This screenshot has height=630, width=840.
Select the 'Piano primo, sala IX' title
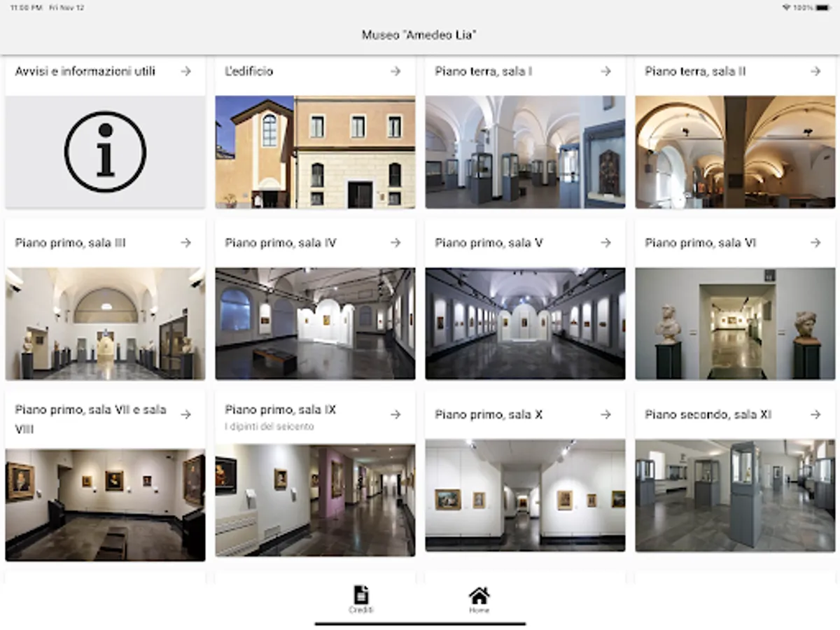click(281, 409)
